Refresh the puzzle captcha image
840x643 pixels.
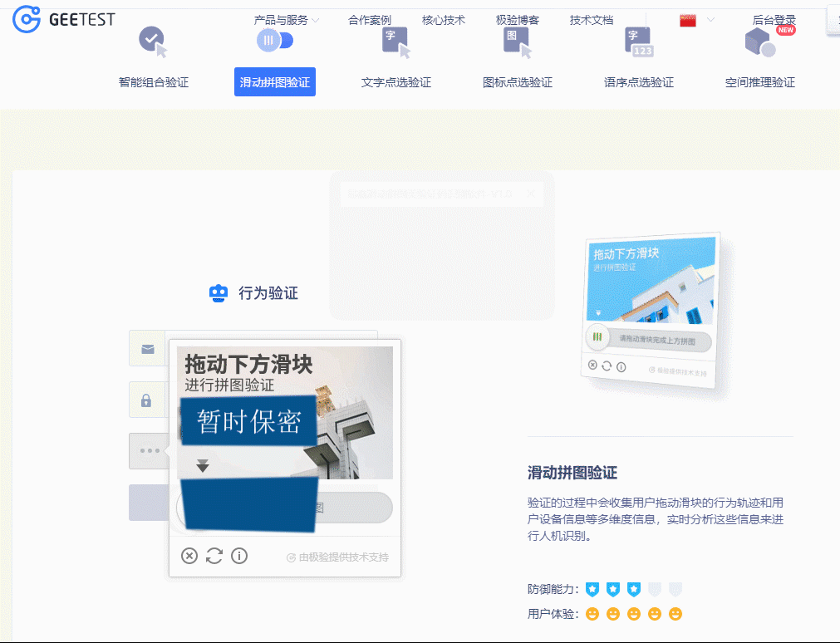[214, 556]
